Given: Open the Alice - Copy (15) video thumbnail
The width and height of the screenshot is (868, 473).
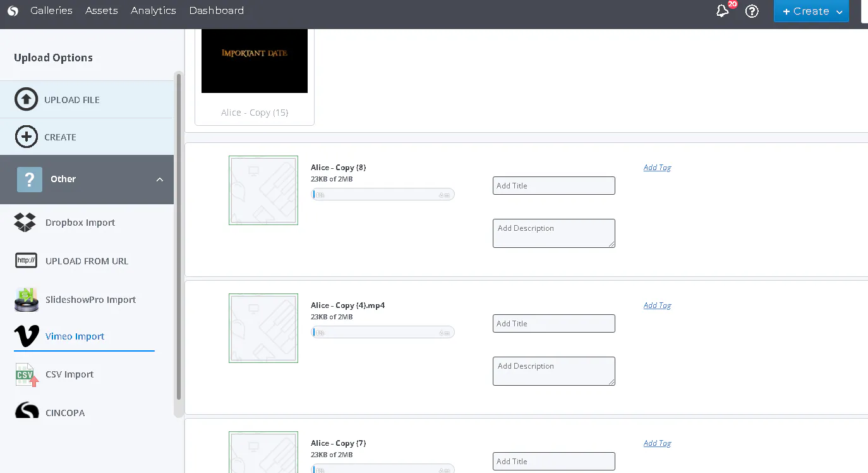Looking at the screenshot, I should [255, 61].
